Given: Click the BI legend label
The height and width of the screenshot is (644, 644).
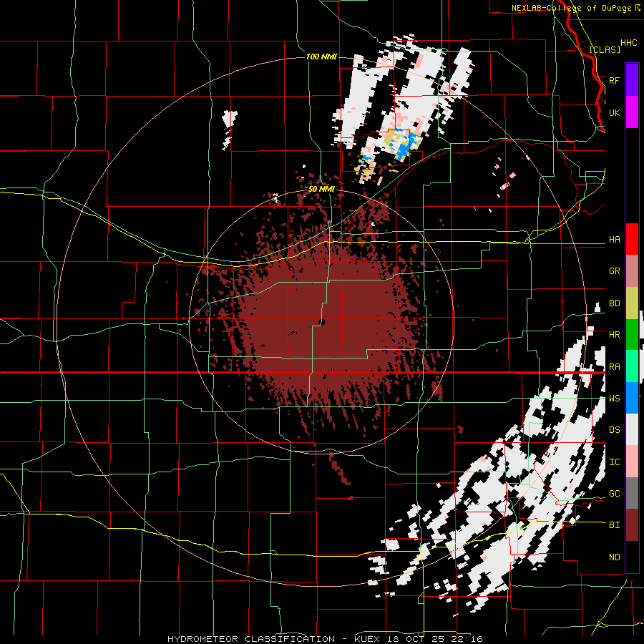Looking at the screenshot, I should 614,525.
